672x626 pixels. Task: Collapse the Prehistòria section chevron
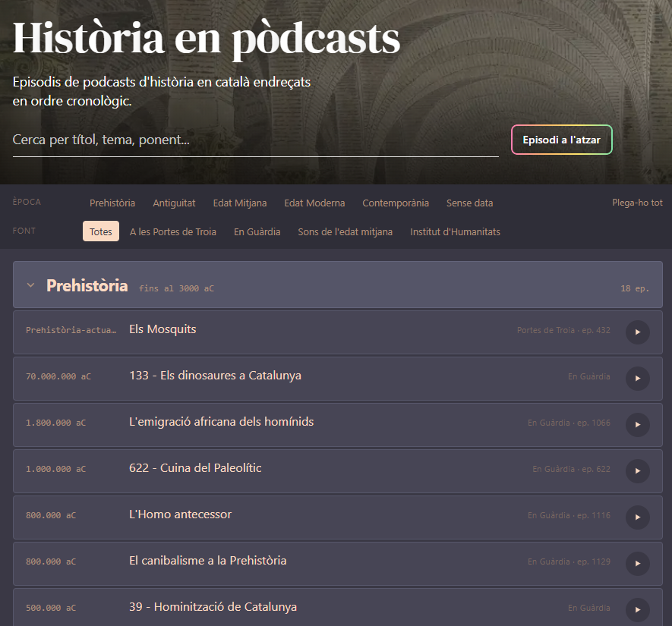point(30,285)
